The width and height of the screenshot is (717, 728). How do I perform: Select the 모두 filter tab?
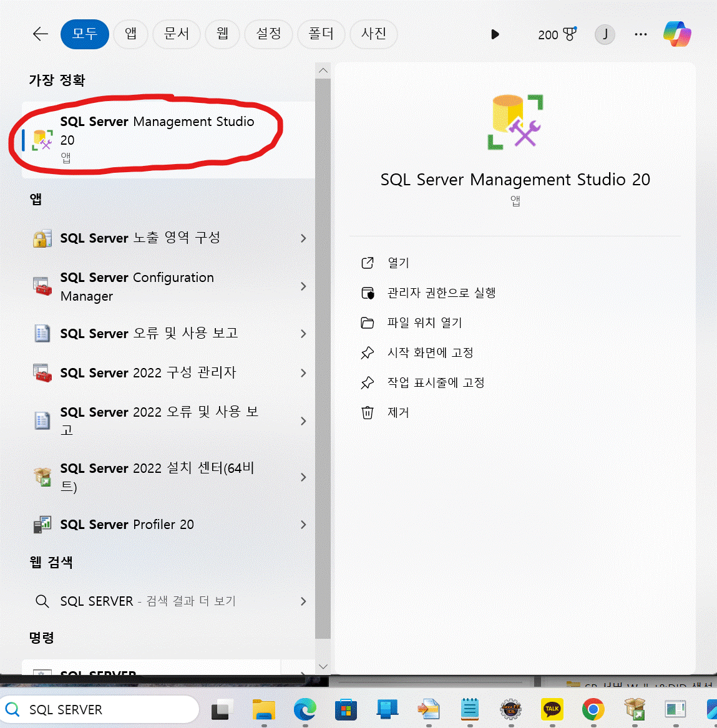click(x=84, y=34)
